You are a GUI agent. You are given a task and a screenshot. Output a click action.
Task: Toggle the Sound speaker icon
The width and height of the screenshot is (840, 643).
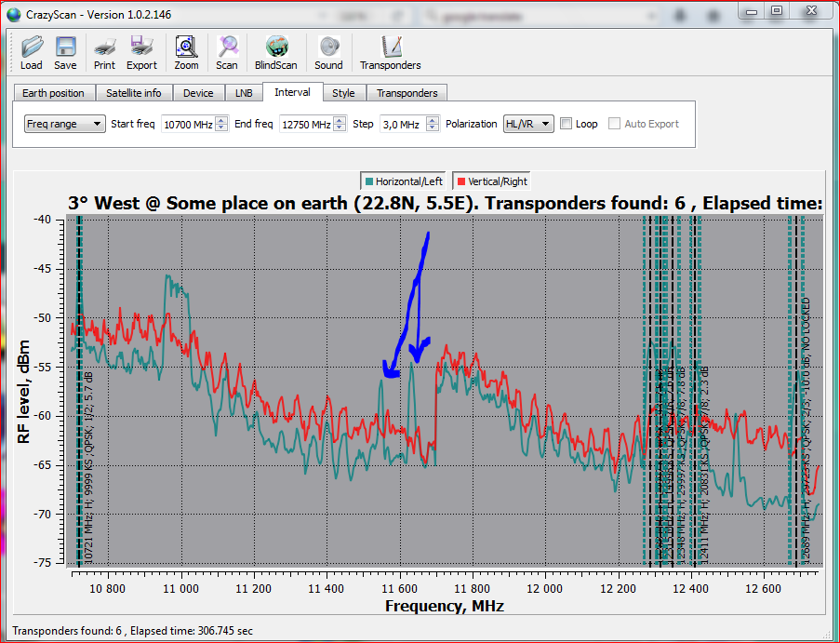coord(328,52)
